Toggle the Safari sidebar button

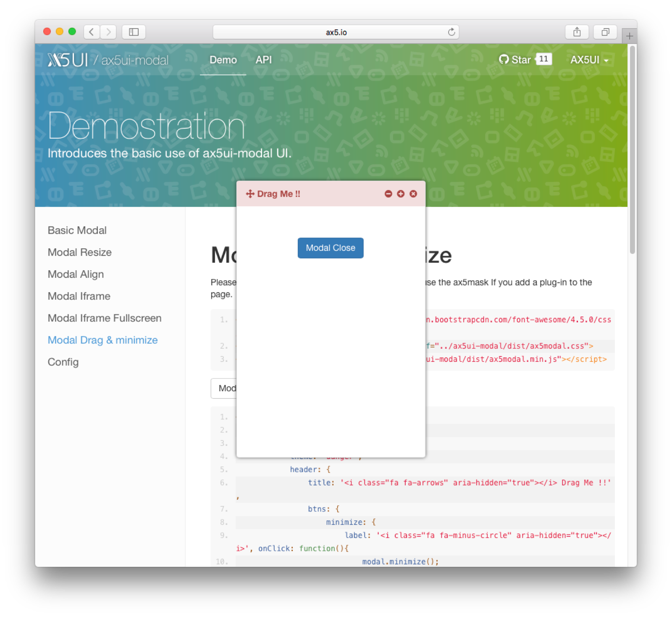point(134,32)
